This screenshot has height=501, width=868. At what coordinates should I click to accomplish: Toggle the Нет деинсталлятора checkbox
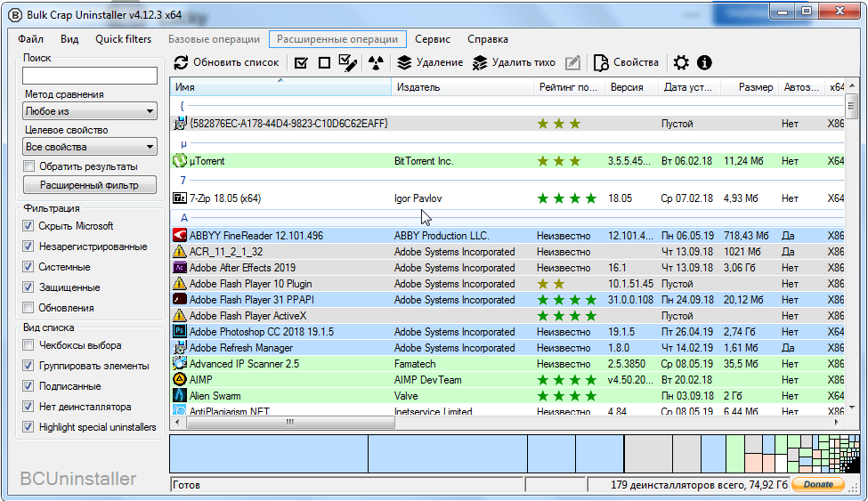click(28, 407)
